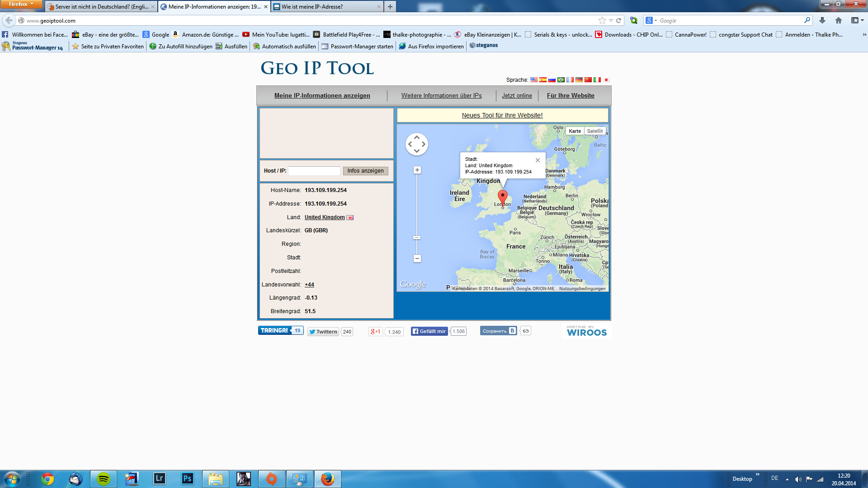Open the Firefox downloads arrow
868x488 pixels.
[x=822, y=20]
